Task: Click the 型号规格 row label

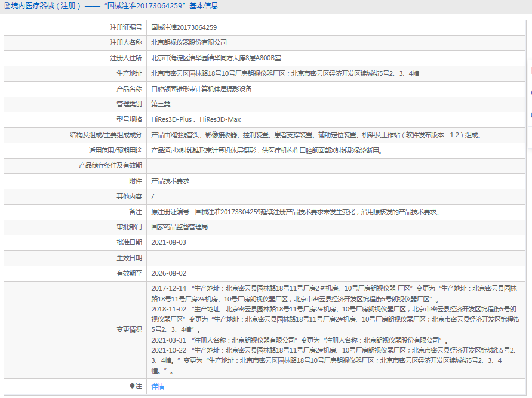Action: [x=129, y=119]
